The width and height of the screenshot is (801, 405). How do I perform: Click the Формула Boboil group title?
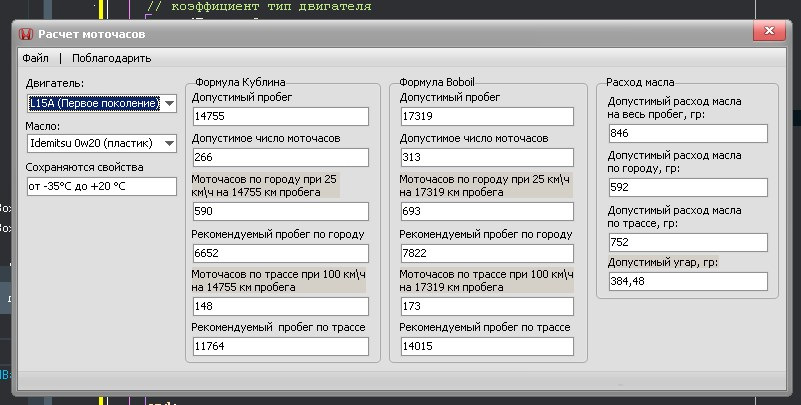click(x=437, y=82)
